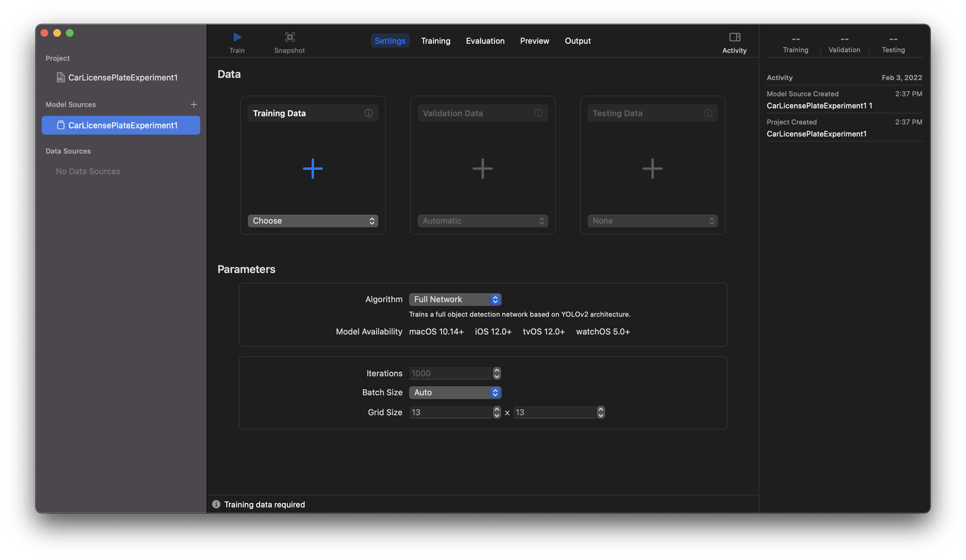
Task: Click inside the Grid Size input field
Action: [450, 412]
